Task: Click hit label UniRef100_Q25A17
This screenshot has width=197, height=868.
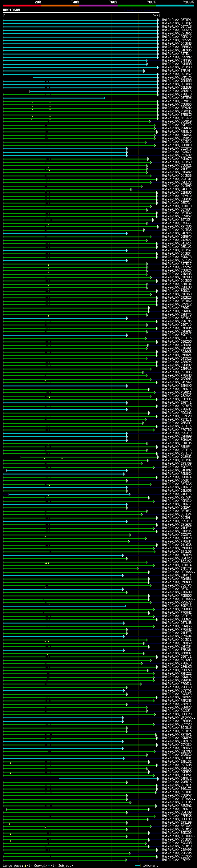Action: pyautogui.click(x=177, y=101)
